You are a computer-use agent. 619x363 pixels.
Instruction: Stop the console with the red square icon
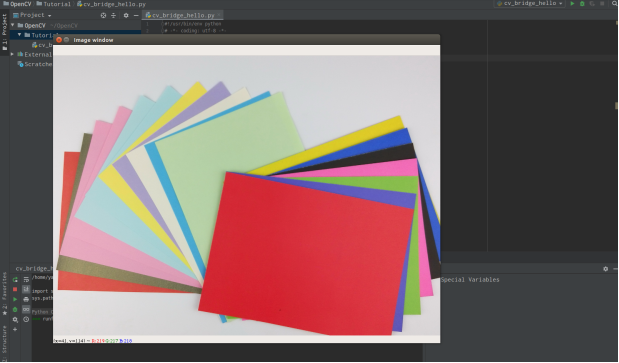coord(15,290)
